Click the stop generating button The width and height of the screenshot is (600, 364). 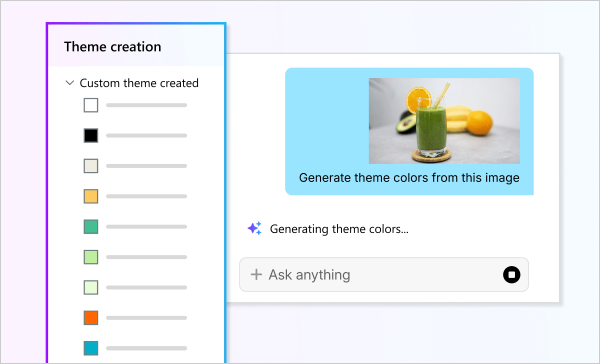tap(511, 274)
